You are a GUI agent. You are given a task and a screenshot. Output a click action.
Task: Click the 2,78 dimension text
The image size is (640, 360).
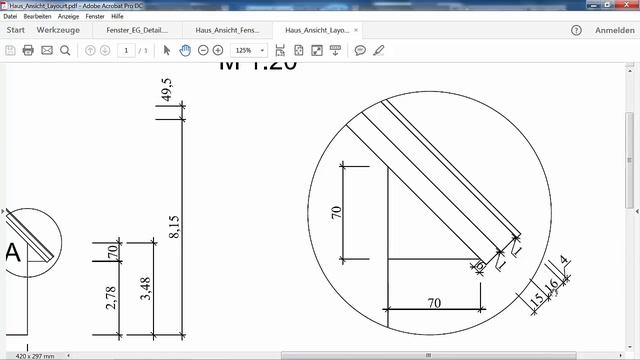pos(111,298)
